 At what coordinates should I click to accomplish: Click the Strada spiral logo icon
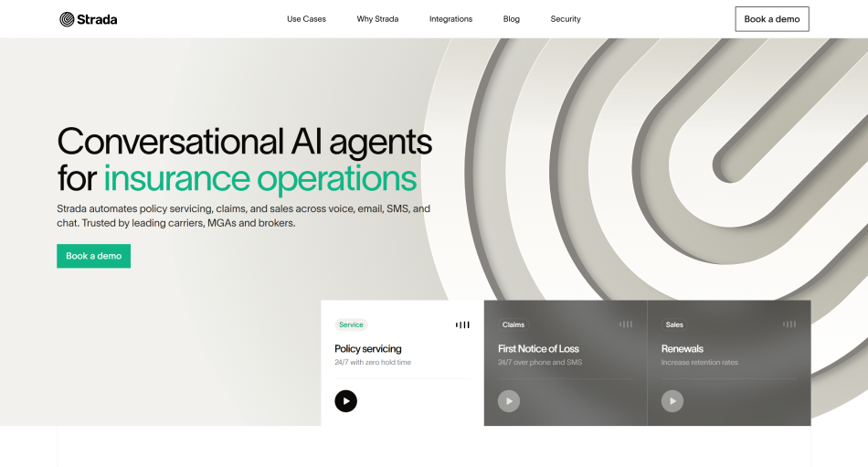tap(67, 19)
